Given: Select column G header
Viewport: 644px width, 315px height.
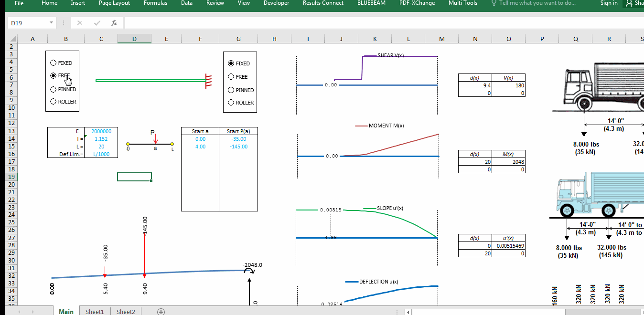Looking at the screenshot, I should tap(238, 39).
